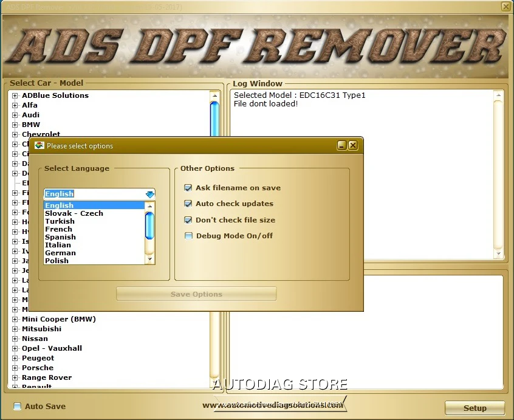
Task: Select Peugeot in the car list
Action: 38,358
